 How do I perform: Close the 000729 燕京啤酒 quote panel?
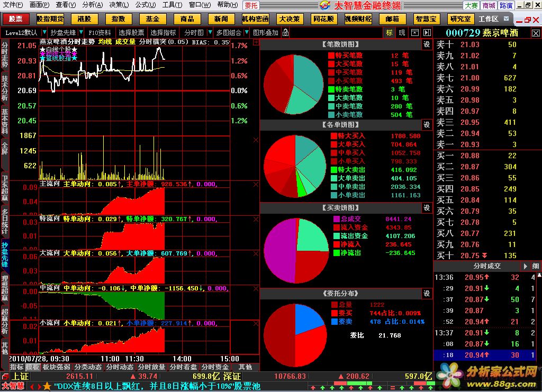click(x=536, y=33)
